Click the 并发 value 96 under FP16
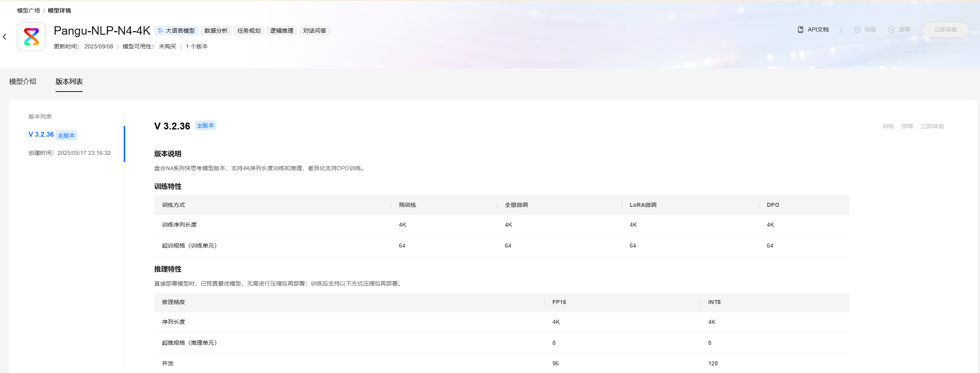Screen dimensions: 980x373 click(x=556, y=363)
